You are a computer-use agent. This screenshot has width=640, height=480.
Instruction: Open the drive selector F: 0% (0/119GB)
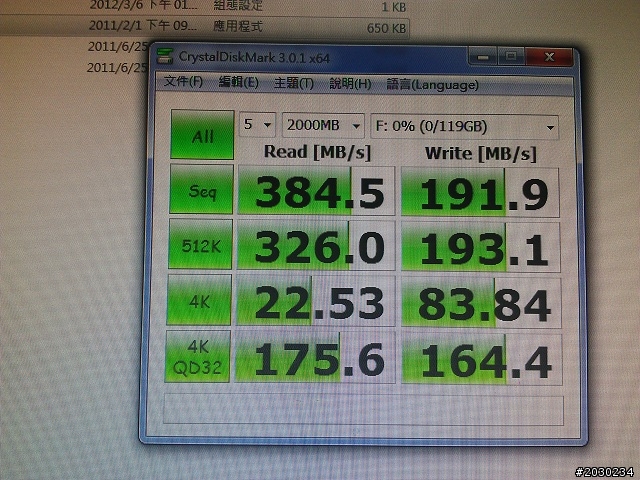(464, 127)
